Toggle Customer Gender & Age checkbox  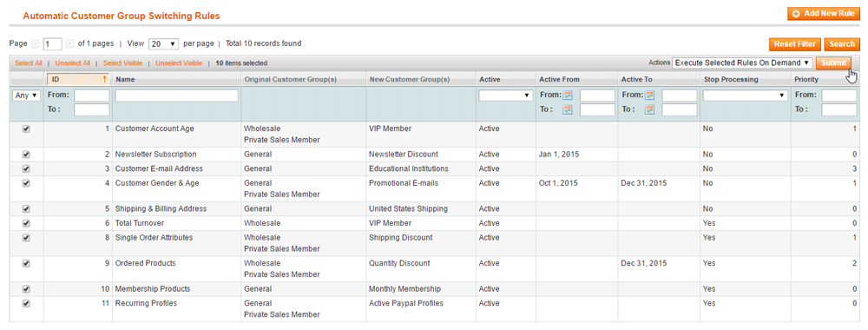point(26,183)
